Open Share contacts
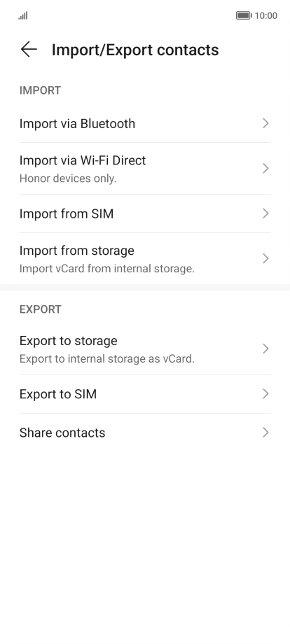The width and height of the screenshot is (290, 644). (x=145, y=433)
